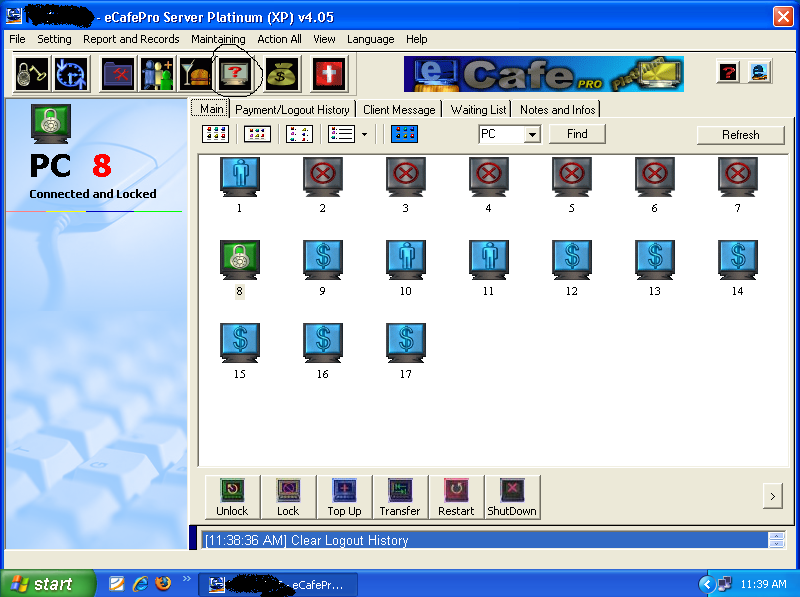Click the monitor with question mark icon
The image size is (800, 597).
coord(235,74)
